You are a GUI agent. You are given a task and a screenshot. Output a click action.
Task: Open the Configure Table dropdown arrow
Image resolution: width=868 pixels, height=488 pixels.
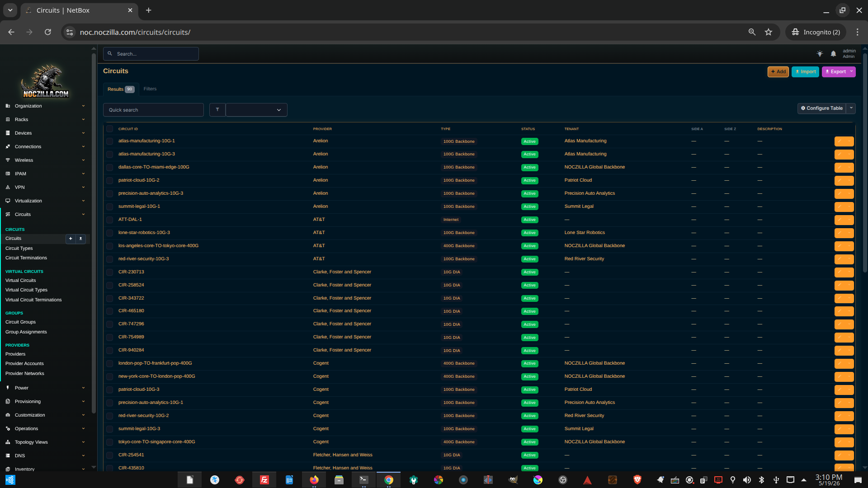click(851, 108)
